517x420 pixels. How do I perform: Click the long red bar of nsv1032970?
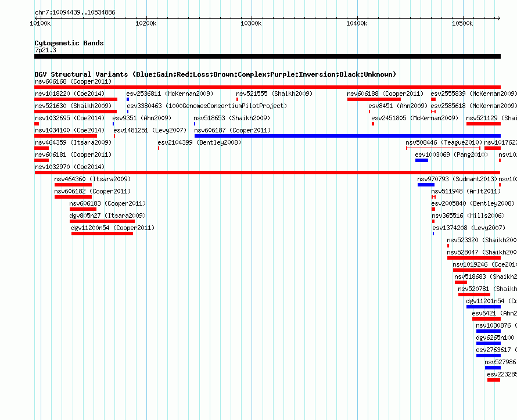(x=267, y=173)
